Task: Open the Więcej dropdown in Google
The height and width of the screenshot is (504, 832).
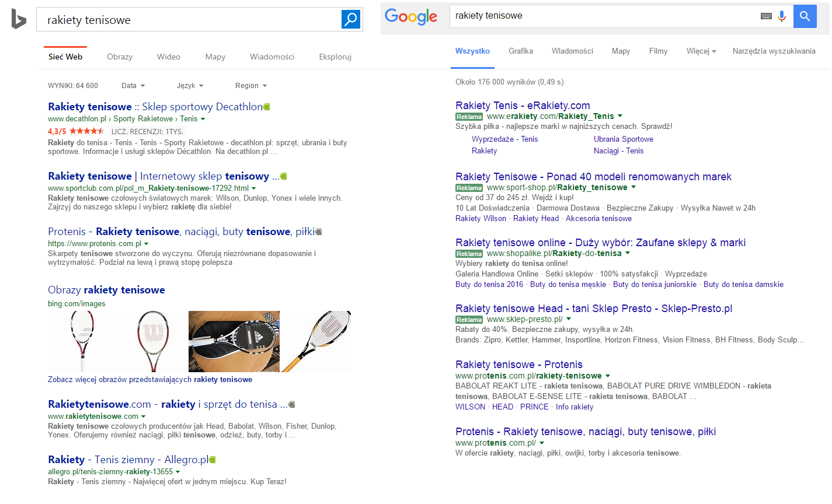Action: pos(701,51)
